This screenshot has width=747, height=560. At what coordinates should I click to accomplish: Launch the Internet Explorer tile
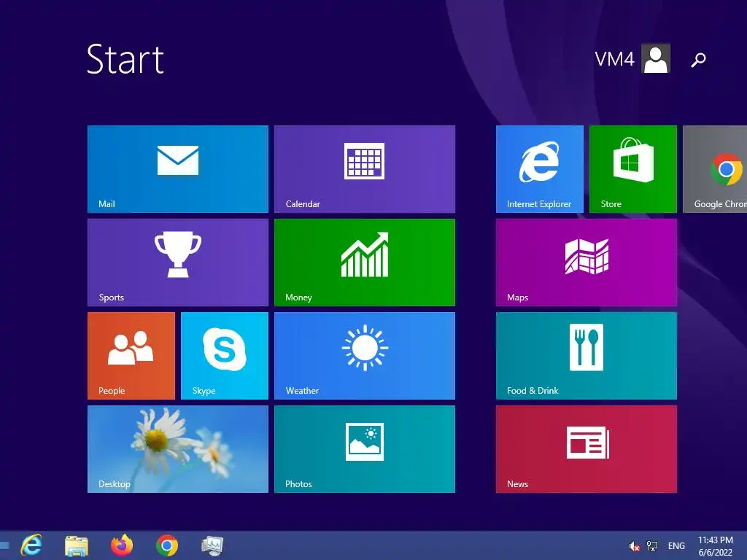point(539,169)
